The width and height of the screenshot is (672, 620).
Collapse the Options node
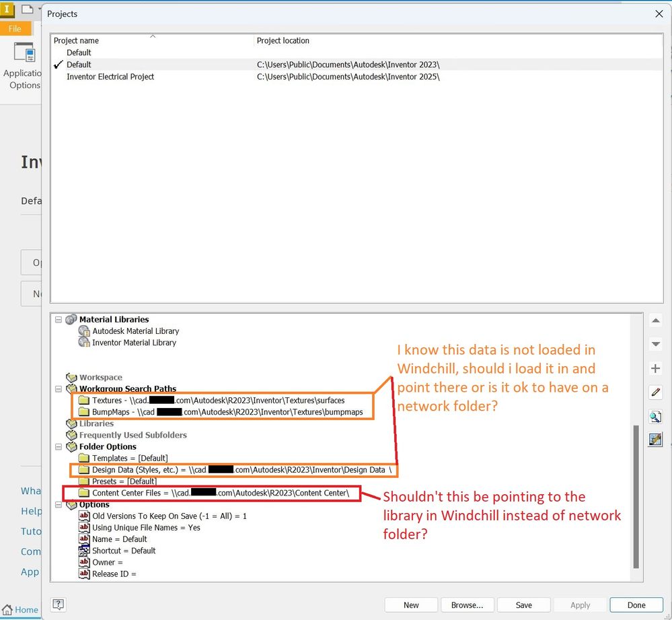(59, 505)
